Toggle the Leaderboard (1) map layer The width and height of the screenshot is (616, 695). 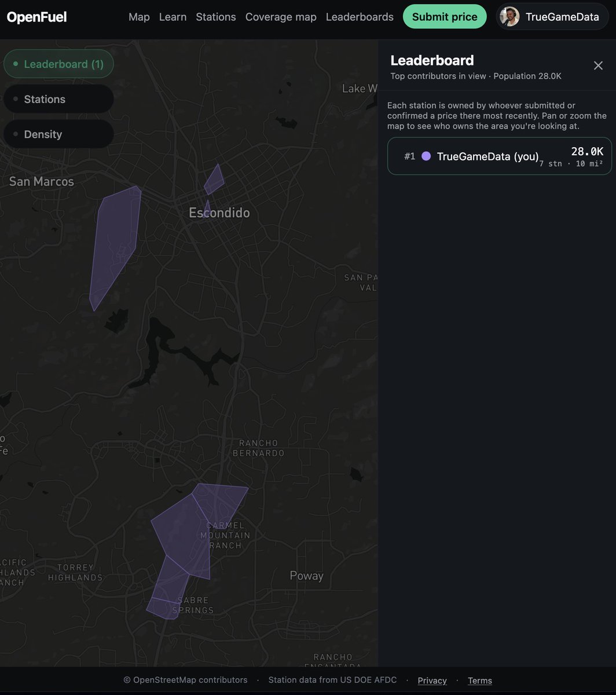[58, 64]
